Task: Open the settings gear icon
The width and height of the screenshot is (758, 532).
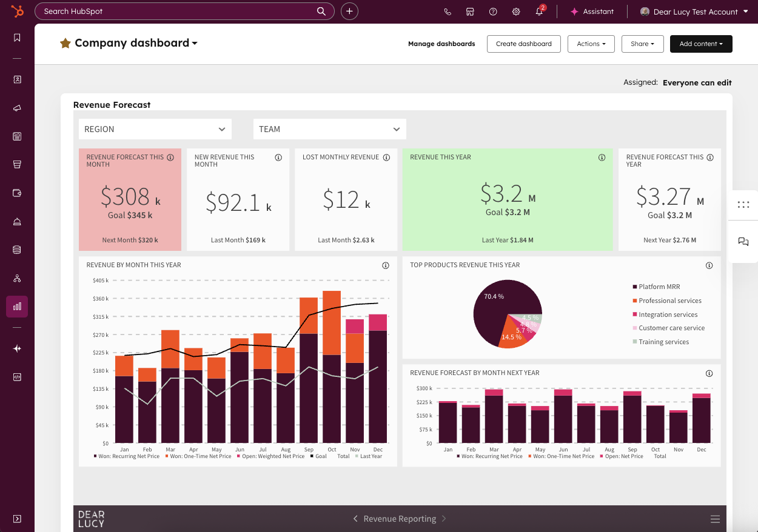Action: (x=516, y=12)
